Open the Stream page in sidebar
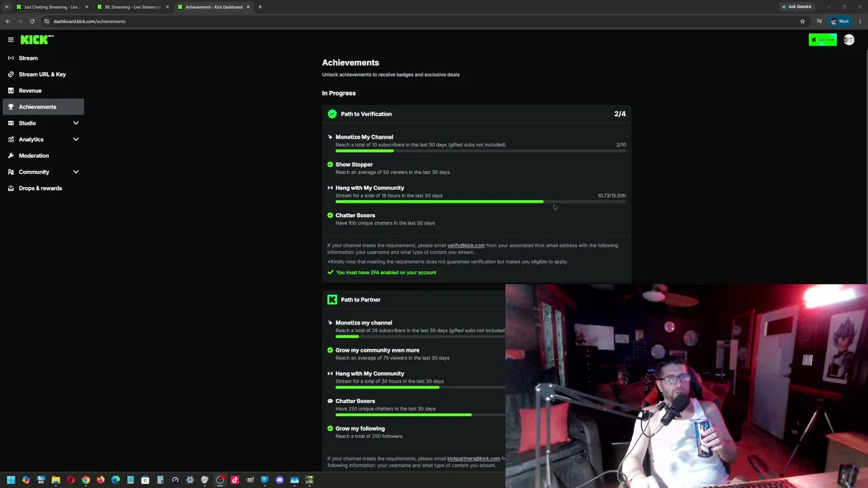The image size is (868, 488). [43, 58]
